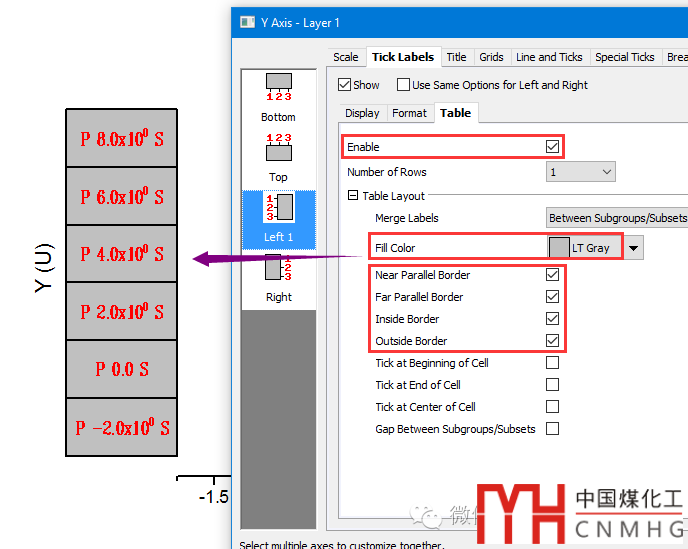
Task: Enable Gap Between Subgroups/Subsets
Action: (552, 428)
